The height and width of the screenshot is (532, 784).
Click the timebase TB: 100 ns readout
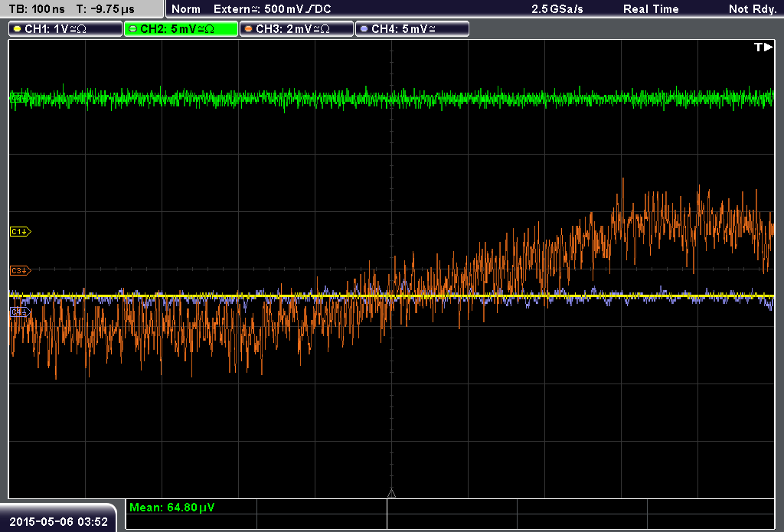37,9
